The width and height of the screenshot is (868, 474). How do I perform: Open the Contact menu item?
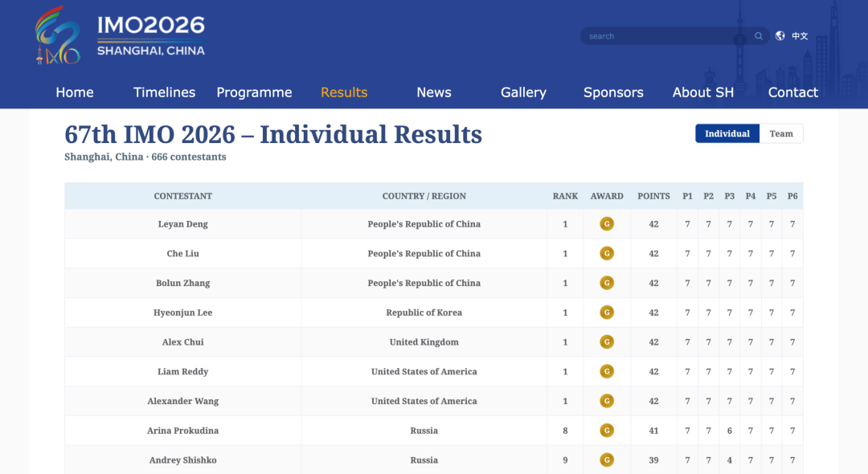click(x=792, y=92)
